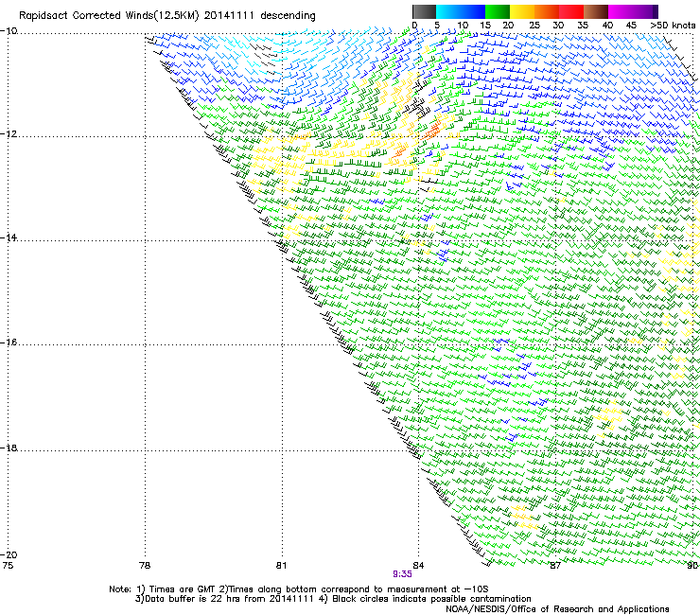700x615 pixels.
Task: Click the legend tick label '40'
Action: pyautogui.click(x=607, y=26)
